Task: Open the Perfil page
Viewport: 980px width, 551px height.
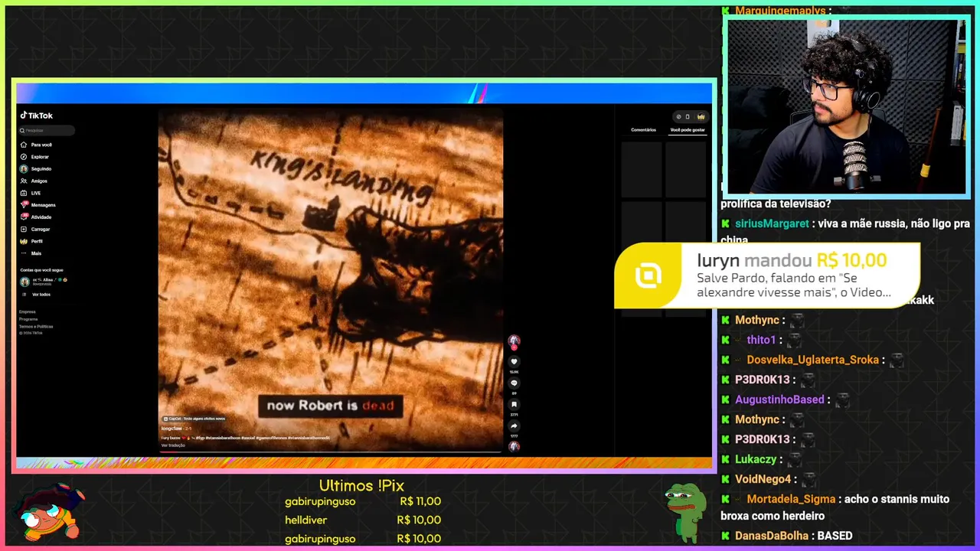Action: pyautogui.click(x=32, y=241)
